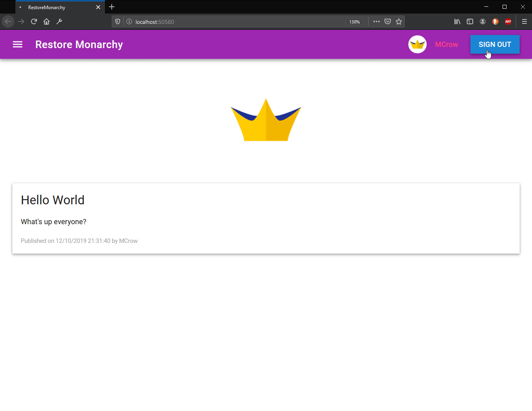Save page to Pocket

(388, 21)
